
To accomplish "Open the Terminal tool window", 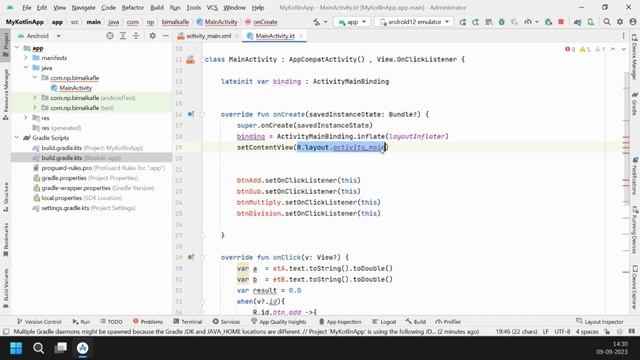I will [x=188, y=322].
